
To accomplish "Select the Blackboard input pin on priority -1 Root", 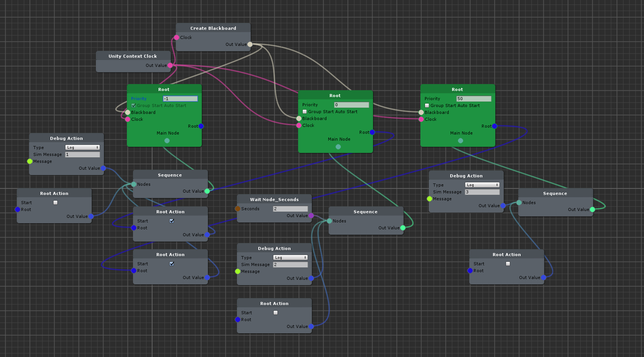I will 127,112.
